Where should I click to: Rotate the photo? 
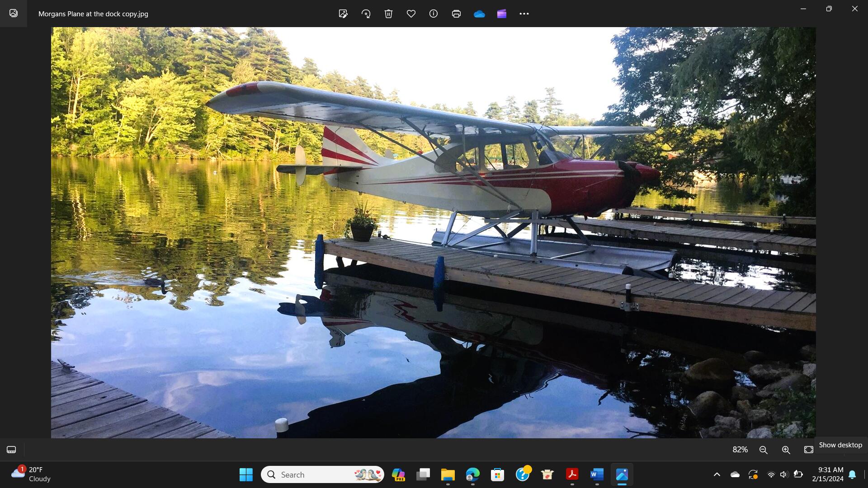(366, 14)
